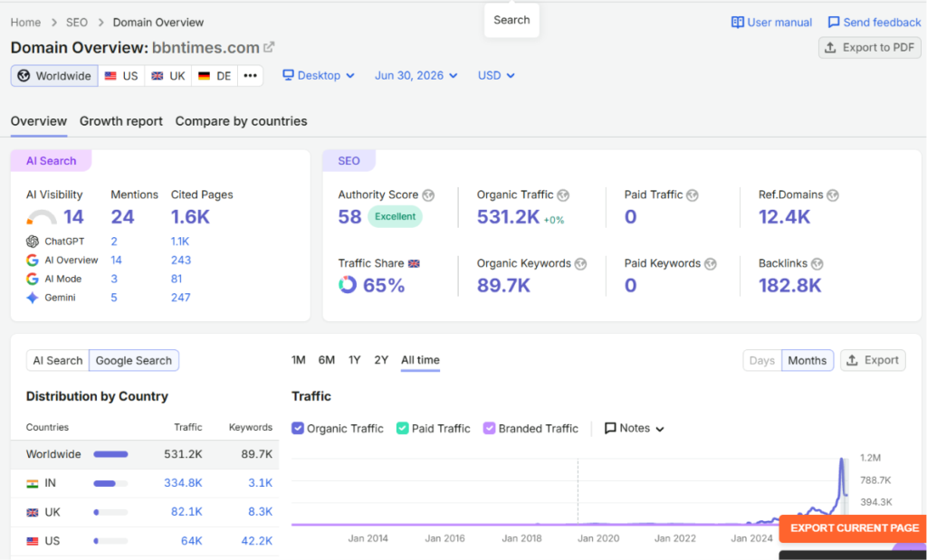Open the USD currency dropdown
Screen dimensions: 927x560
[496, 76]
